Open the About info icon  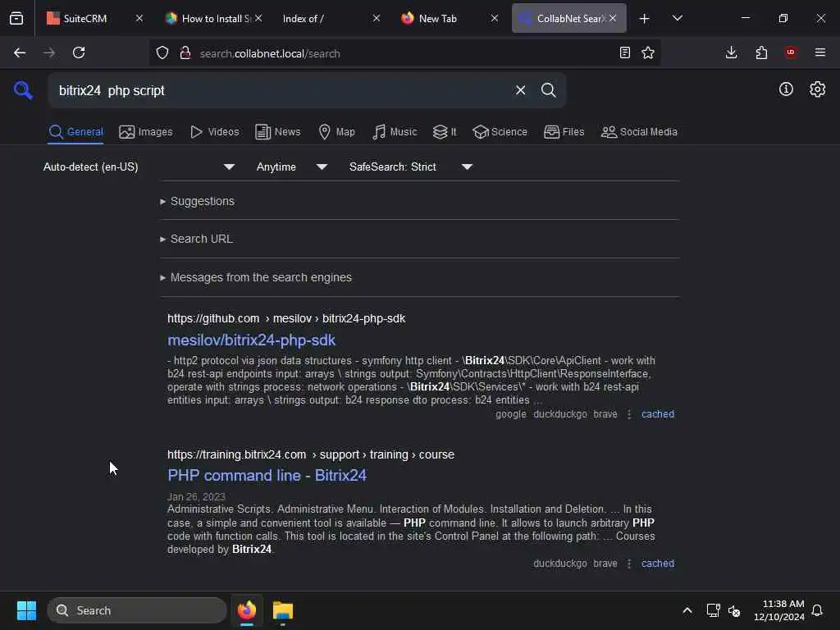[786, 89]
